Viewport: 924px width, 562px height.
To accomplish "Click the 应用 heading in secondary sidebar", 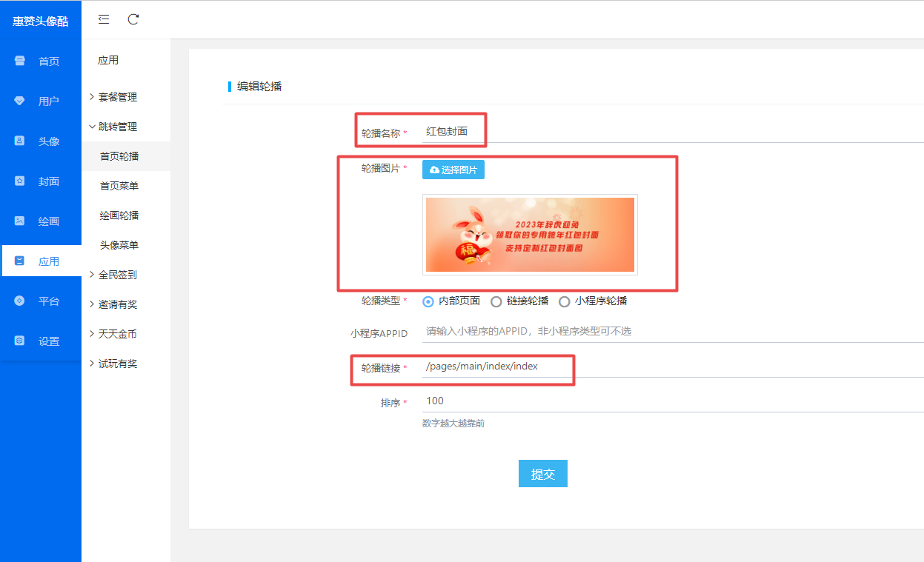I will pyautogui.click(x=108, y=61).
